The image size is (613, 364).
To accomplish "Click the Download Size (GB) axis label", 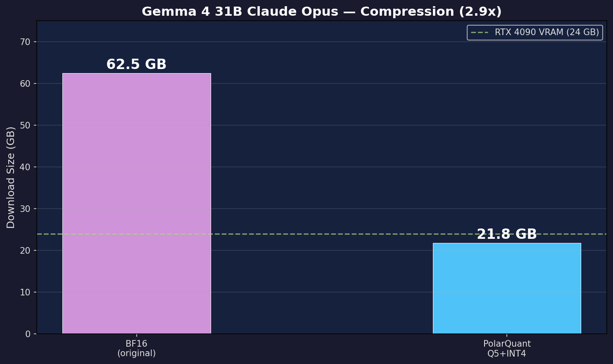I will (x=11, y=177).
